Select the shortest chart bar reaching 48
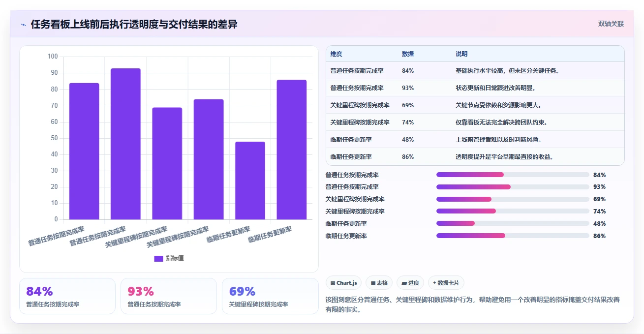This screenshot has height=334, width=644. (250, 181)
